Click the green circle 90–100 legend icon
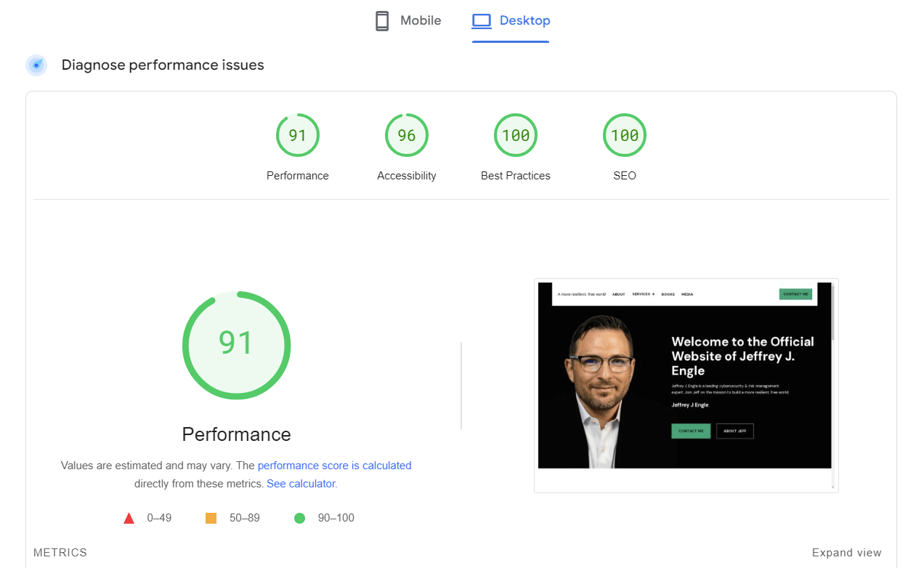This screenshot has height=568, width=924. (x=299, y=518)
